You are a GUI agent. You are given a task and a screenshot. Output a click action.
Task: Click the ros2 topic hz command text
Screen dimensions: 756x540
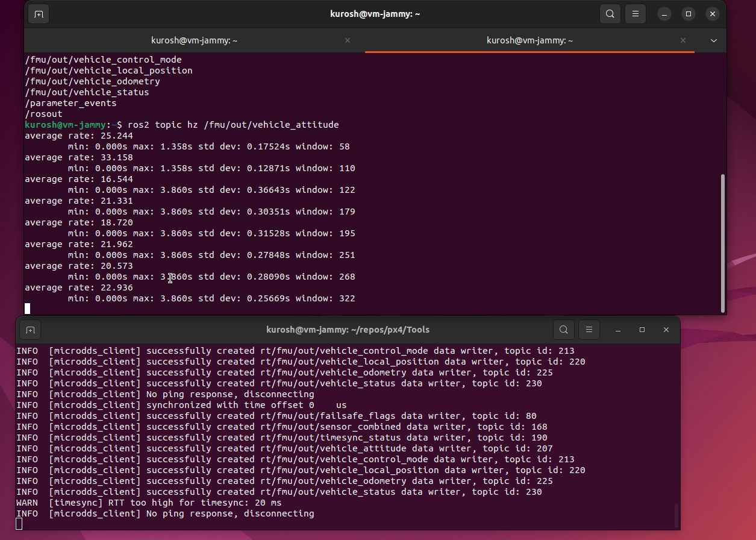232,125
